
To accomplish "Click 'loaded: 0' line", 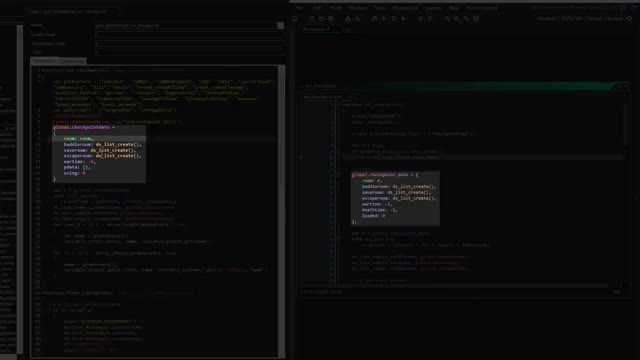I will 373,216.
